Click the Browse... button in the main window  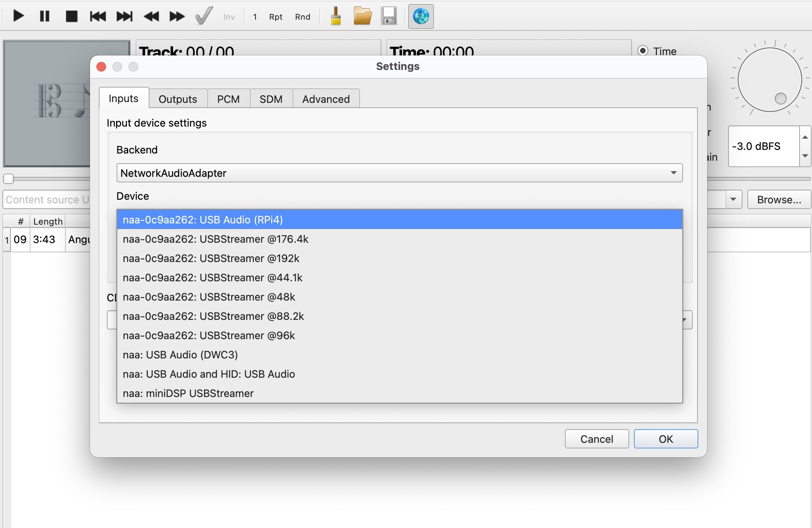(x=779, y=200)
